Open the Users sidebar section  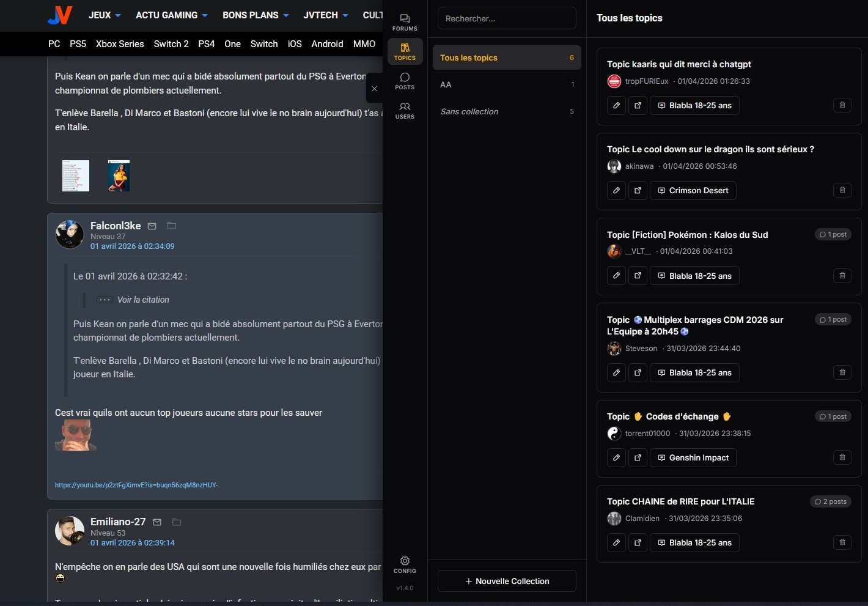405,110
